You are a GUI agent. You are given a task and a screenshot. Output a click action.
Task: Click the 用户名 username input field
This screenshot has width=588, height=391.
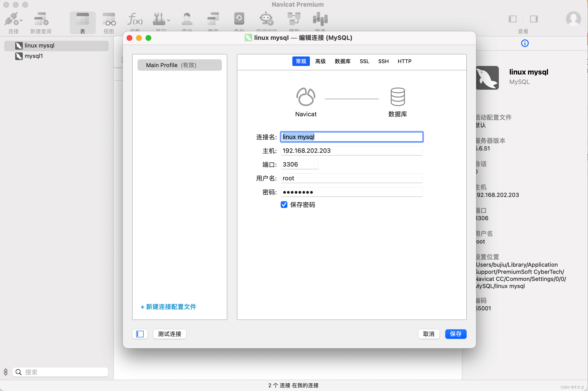[352, 178]
